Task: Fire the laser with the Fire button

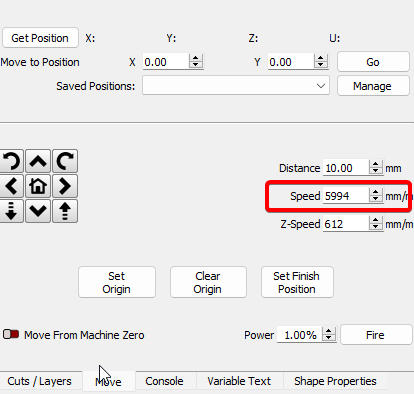Action: coord(376,335)
